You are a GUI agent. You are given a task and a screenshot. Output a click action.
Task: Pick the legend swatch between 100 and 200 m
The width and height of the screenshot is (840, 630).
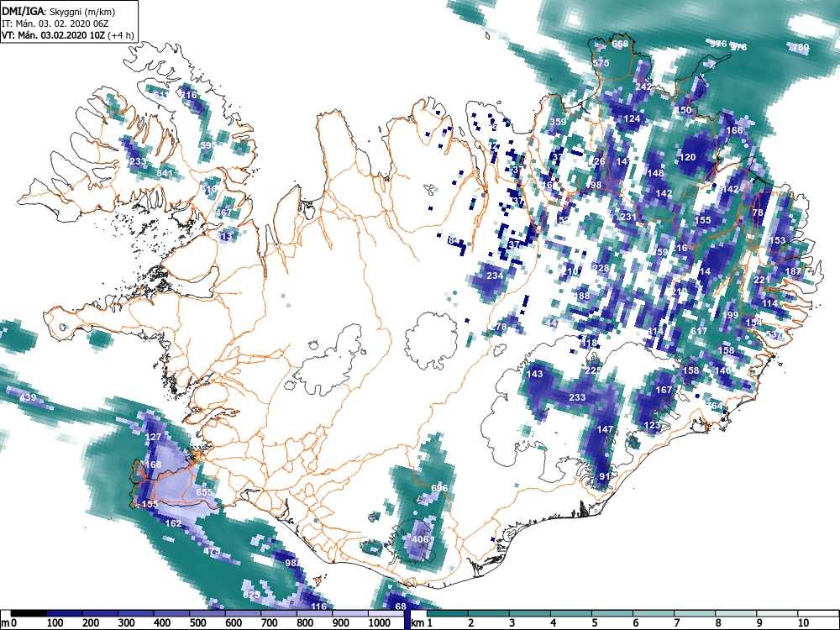coord(65,613)
